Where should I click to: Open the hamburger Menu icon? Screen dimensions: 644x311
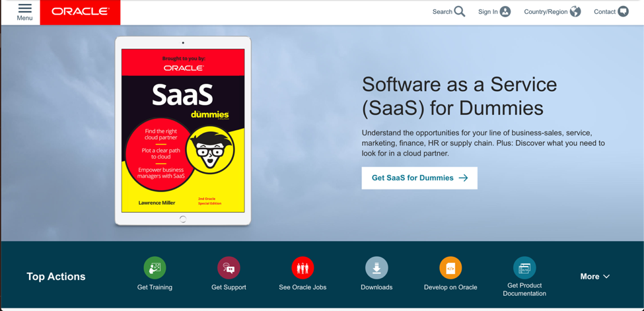[24, 9]
